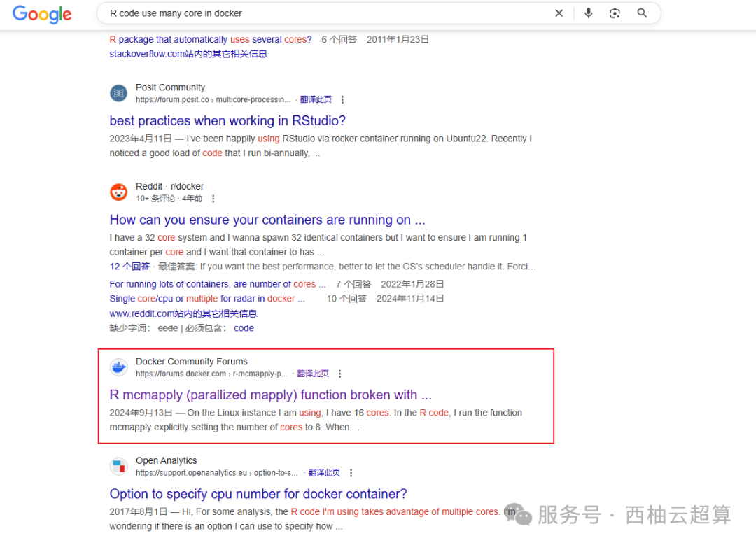Open 'How can you ensure your containers' result
The width and height of the screenshot is (756, 545).
pyautogui.click(x=267, y=220)
